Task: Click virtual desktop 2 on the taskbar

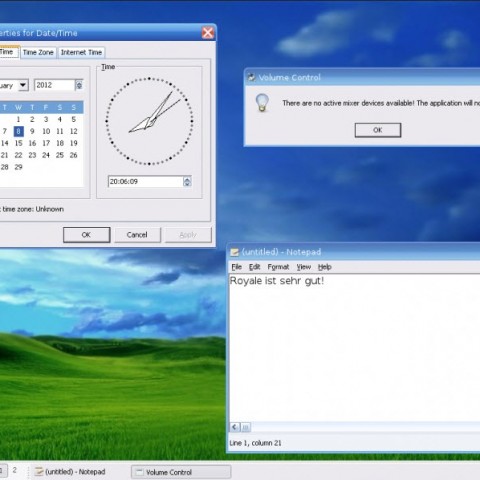Action: click(15, 470)
